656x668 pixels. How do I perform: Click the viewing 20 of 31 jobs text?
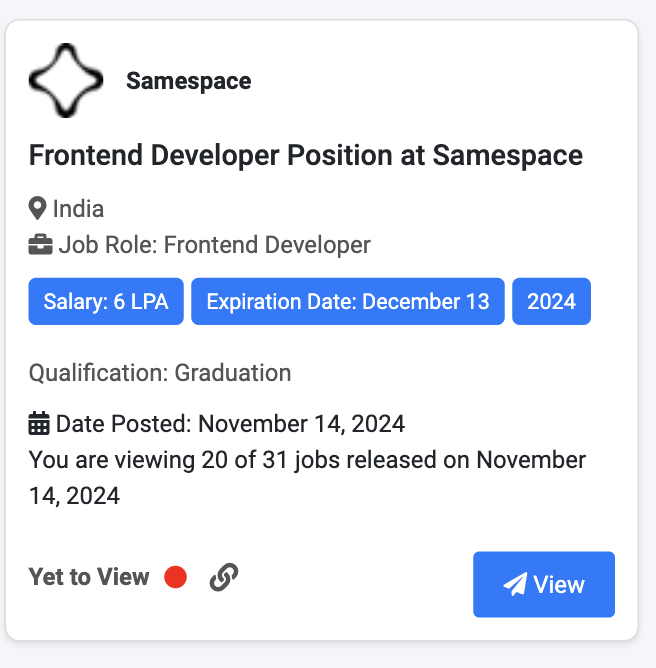coord(307,478)
